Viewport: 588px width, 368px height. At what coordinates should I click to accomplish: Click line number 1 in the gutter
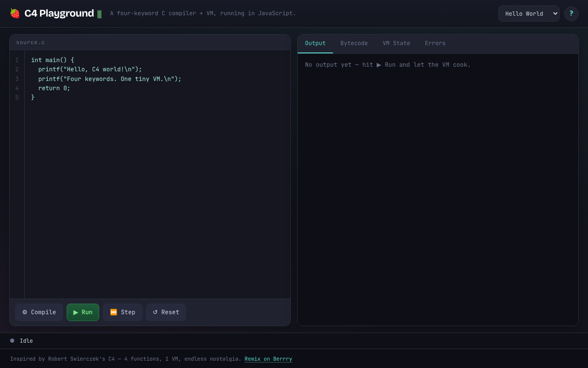pos(17,60)
